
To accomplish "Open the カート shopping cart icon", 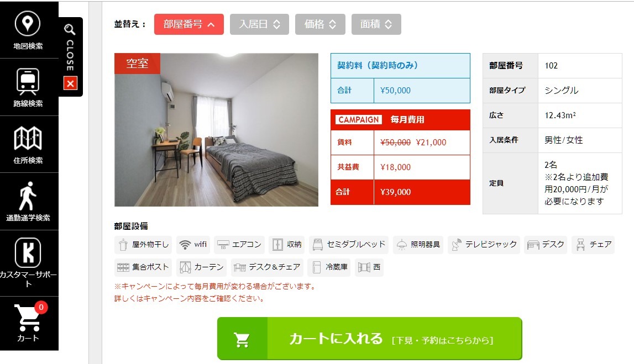I will tap(28, 317).
